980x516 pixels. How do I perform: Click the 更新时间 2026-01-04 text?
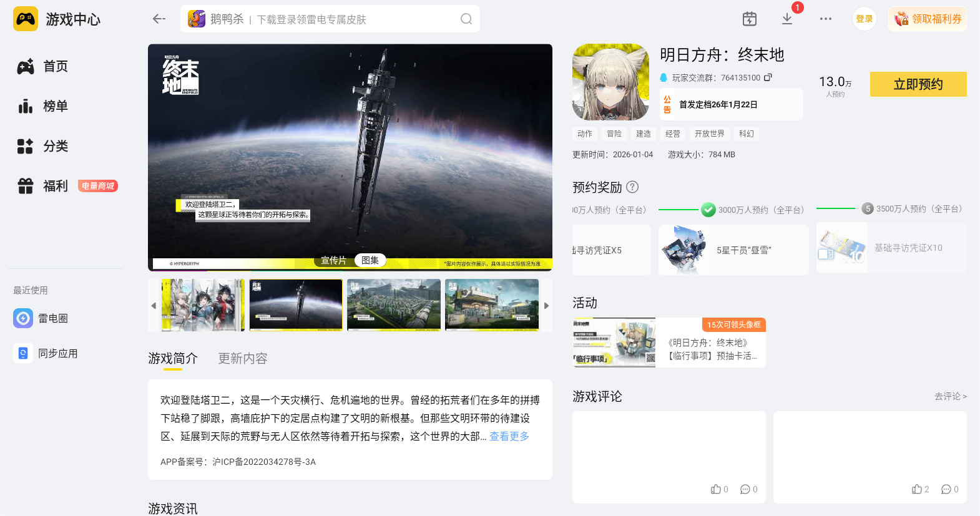click(612, 154)
